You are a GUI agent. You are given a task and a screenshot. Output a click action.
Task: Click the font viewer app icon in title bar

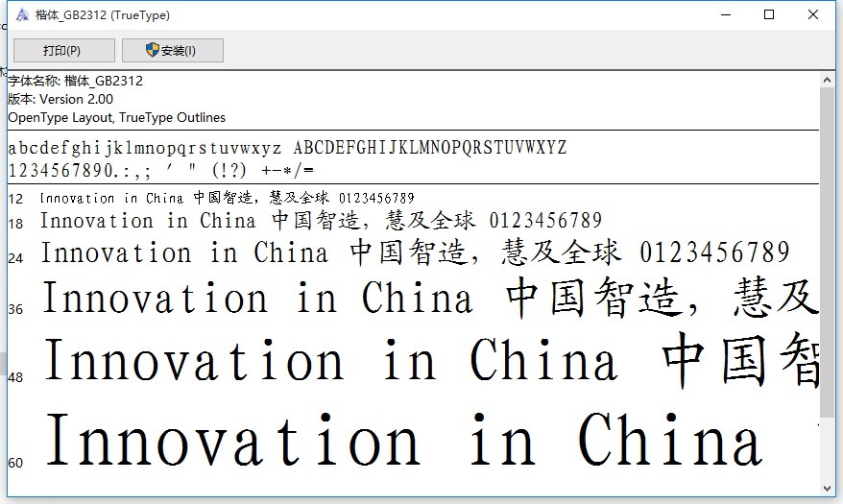click(22, 15)
